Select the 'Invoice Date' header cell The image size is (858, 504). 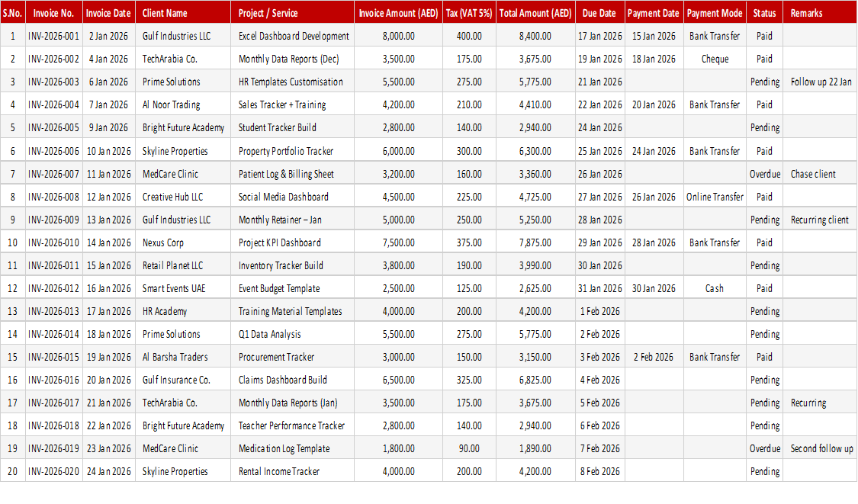tap(108, 13)
